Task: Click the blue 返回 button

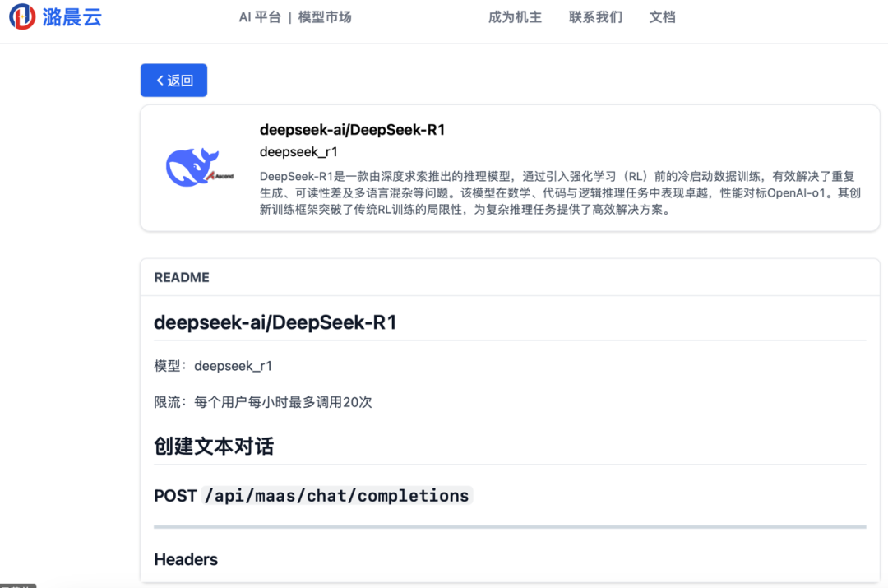Action: [x=173, y=81]
